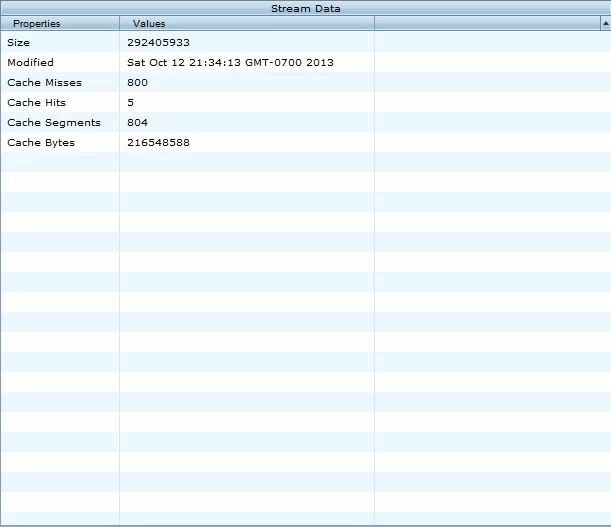Screen dimensions: 611x527
Task: Select the Modified property label
Action: [30, 62]
